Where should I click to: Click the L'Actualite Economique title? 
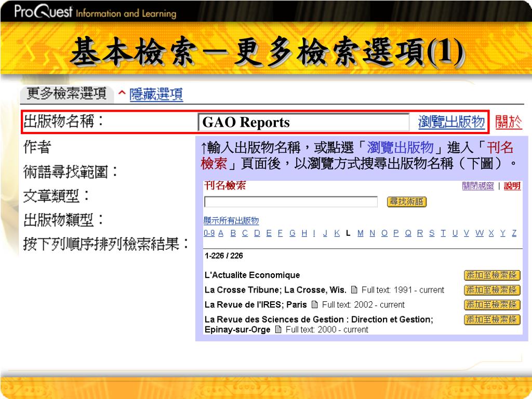click(x=252, y=275)
